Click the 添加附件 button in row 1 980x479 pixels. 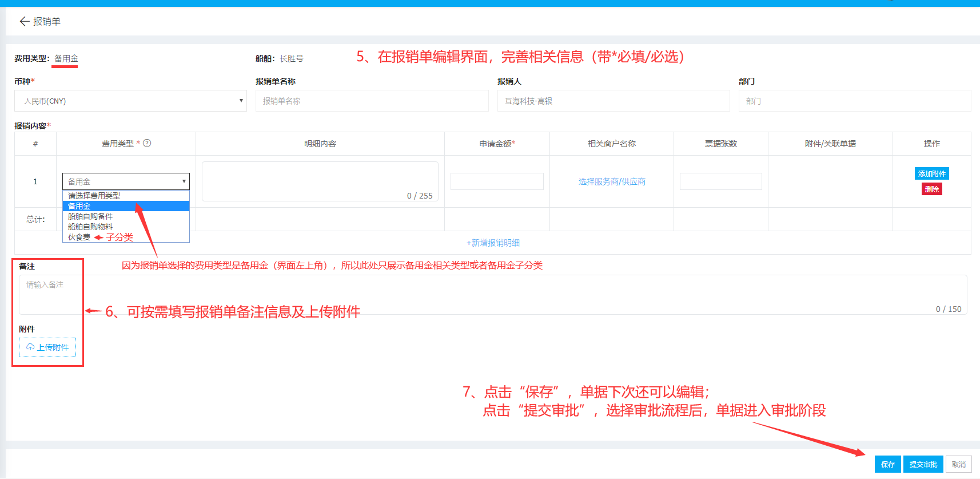[931, 173]
